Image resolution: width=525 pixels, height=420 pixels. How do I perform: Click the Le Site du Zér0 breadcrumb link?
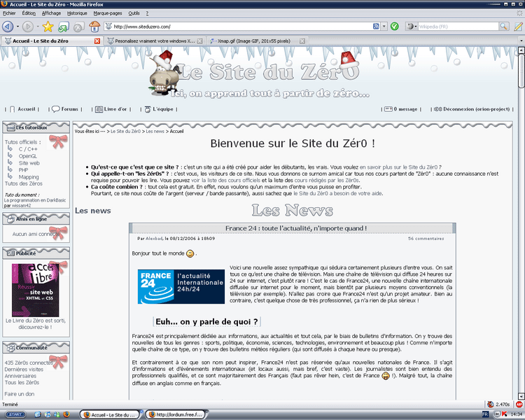coord(125,132)
